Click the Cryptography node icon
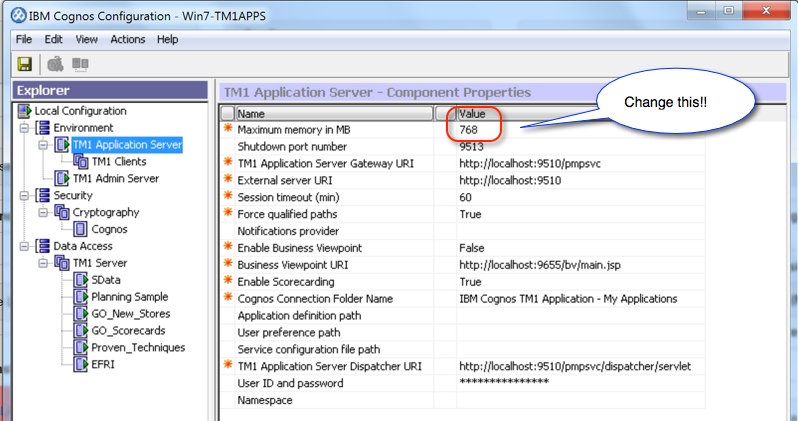The image size is (798, 421). click(62, 212)
